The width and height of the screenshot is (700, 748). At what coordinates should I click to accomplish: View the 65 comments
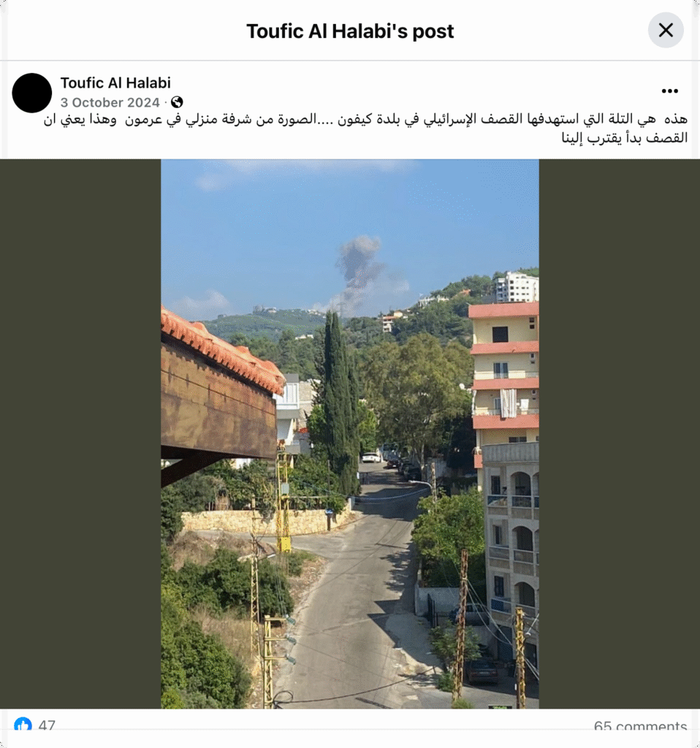[640, 726]
